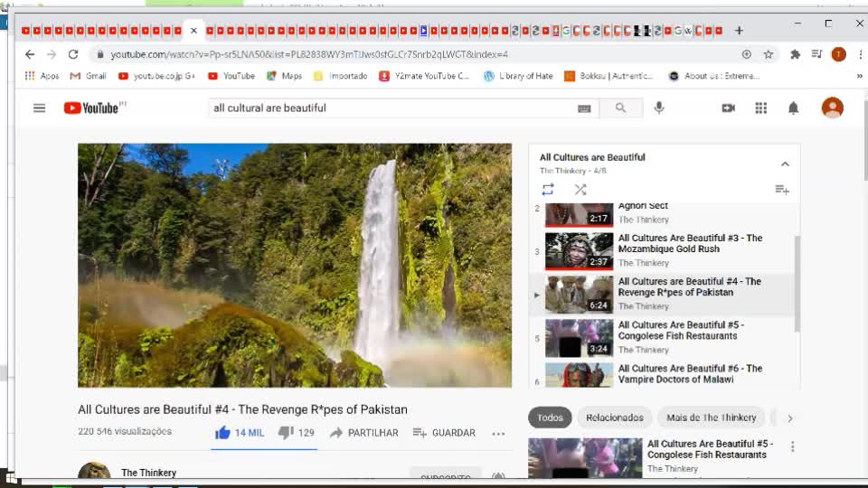Viewport: 868px width, 488px height.
Task: Click the search magnifier button
Action: 620,108
